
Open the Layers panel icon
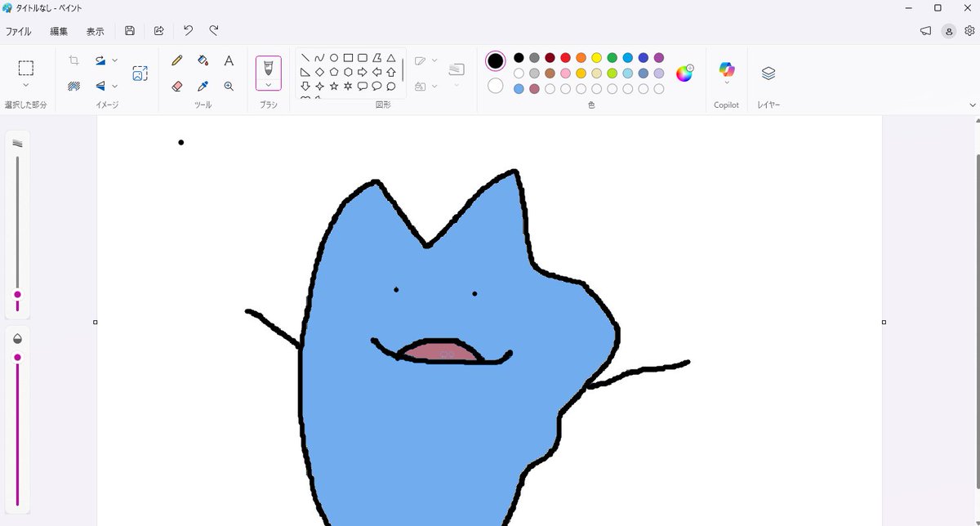pyautogui.click(x=768, y=73)
